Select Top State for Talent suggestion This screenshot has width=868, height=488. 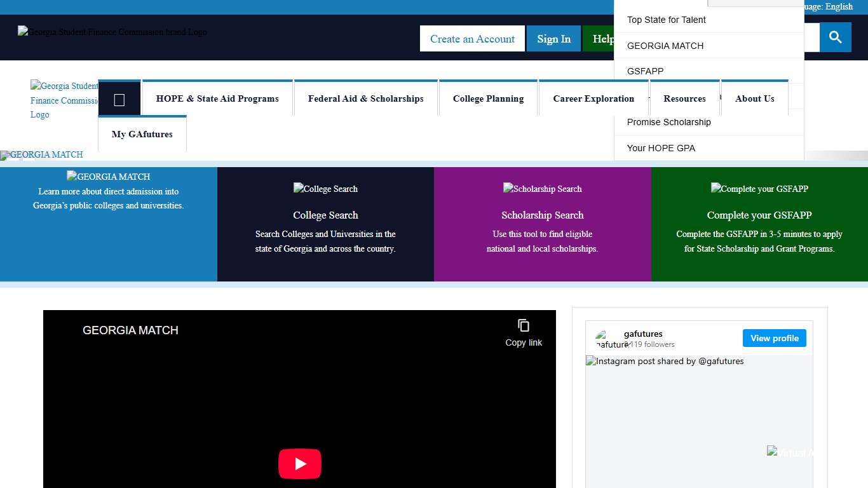667,20
